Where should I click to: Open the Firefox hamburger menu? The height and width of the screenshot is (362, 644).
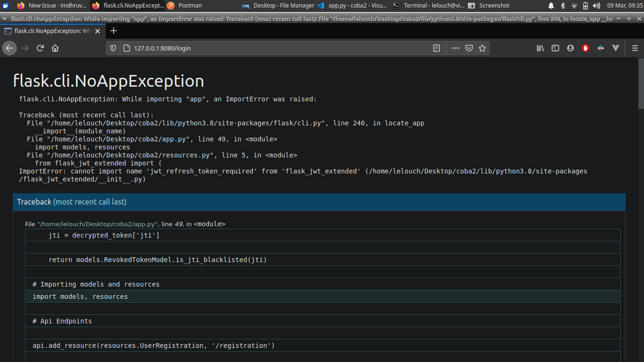[635, 48]
